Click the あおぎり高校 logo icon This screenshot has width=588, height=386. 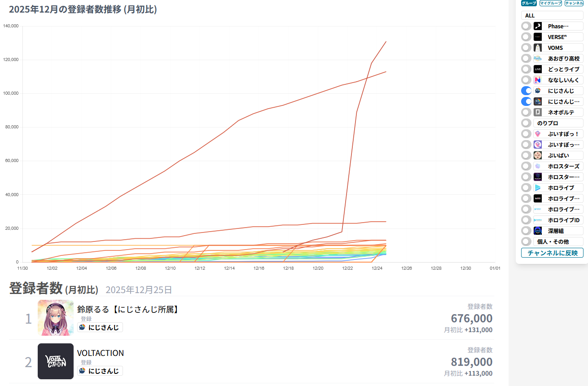click(538, 58)
